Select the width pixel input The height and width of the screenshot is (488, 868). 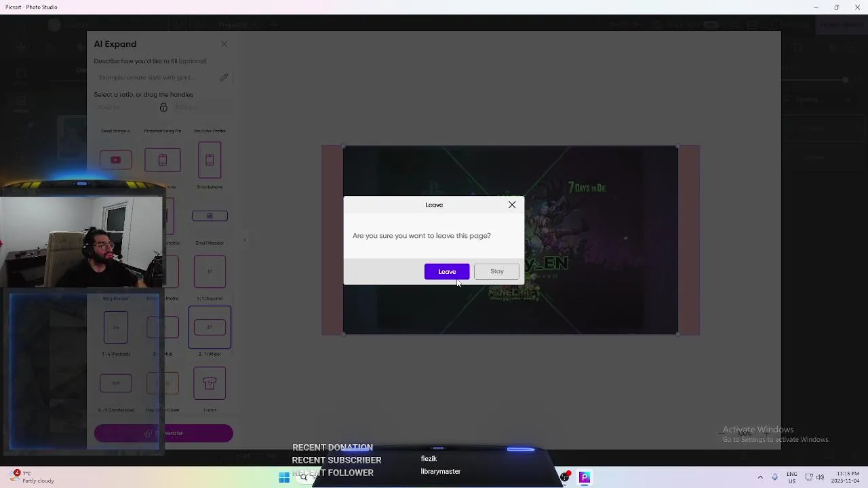click(x=125, y=107)
